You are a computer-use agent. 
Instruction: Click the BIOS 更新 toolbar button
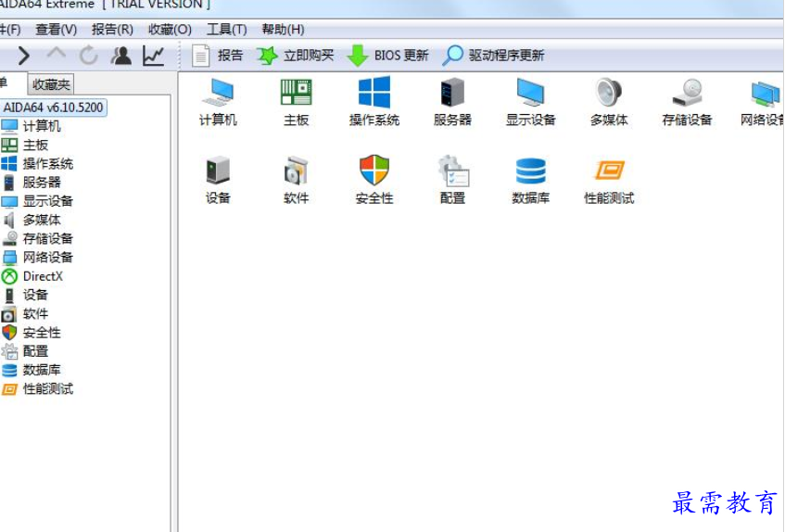[x=387, y=56]
